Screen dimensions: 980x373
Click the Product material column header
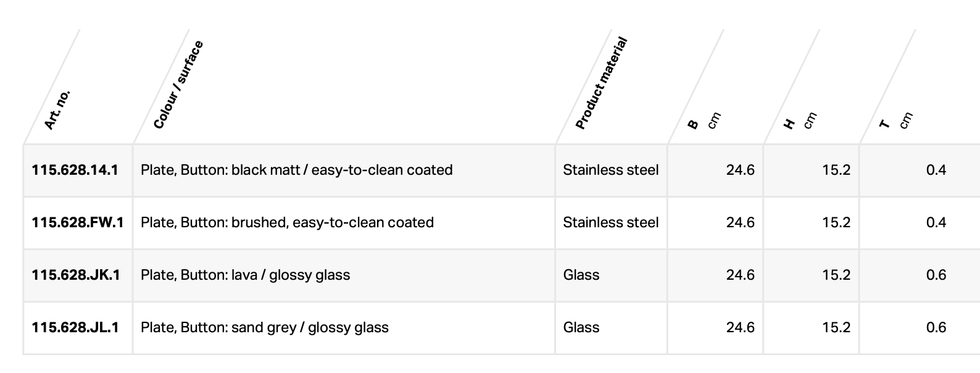point(600,83)
